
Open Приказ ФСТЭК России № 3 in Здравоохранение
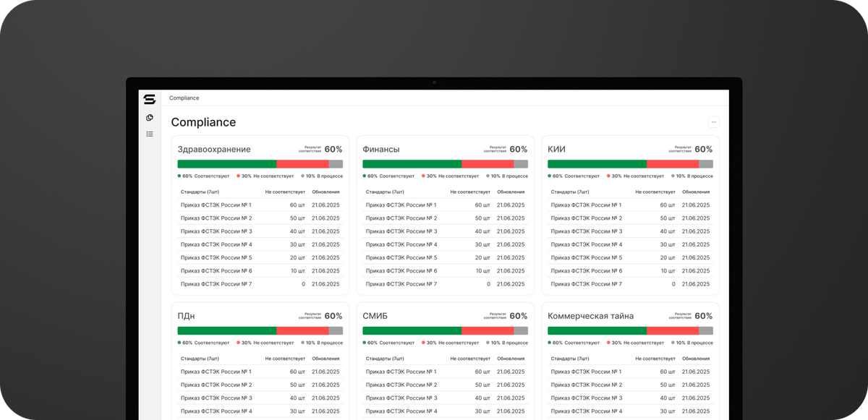[x=216, y=231]
